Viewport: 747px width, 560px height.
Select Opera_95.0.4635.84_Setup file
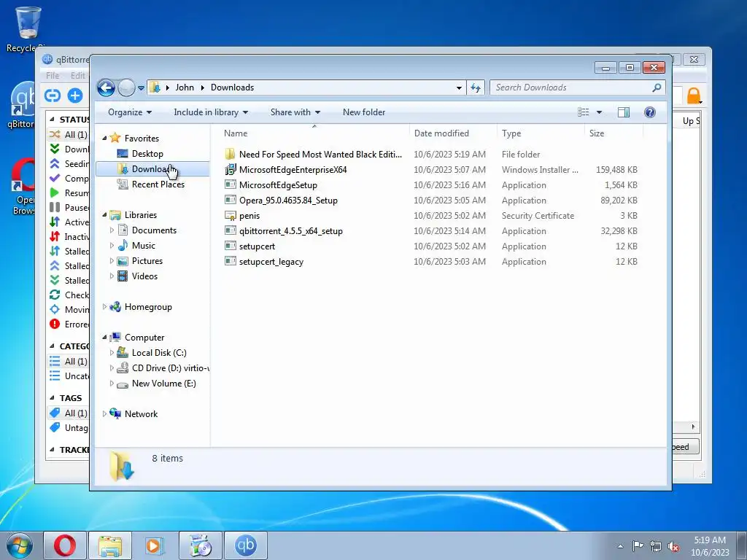coord(288,201)
